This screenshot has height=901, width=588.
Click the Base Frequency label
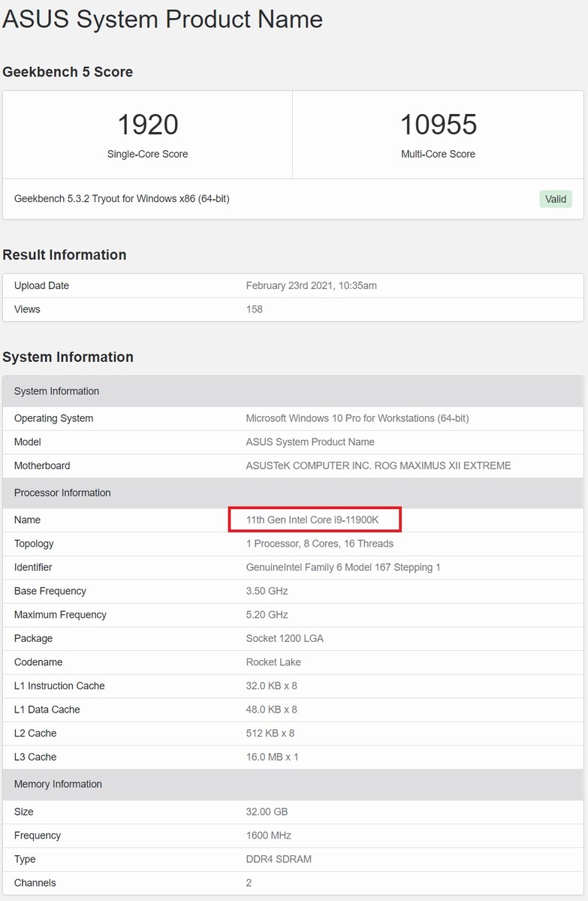coord(50,591)
